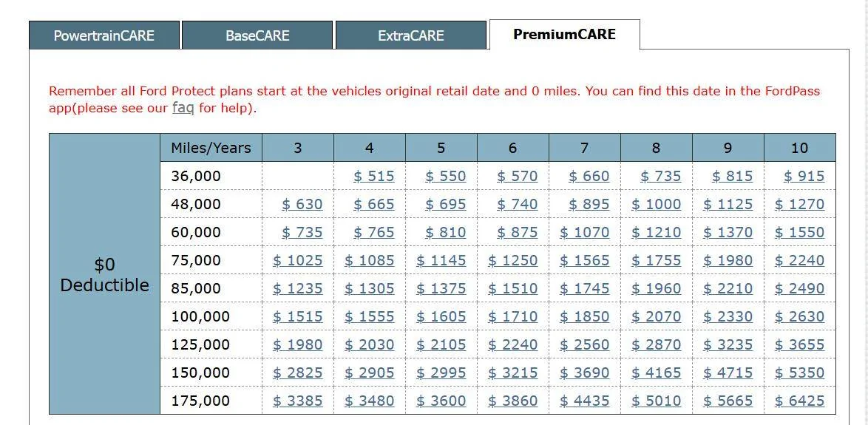Select the $ 6425 price link
This screenshot has height=425, width=868.
tap(799, 401)
